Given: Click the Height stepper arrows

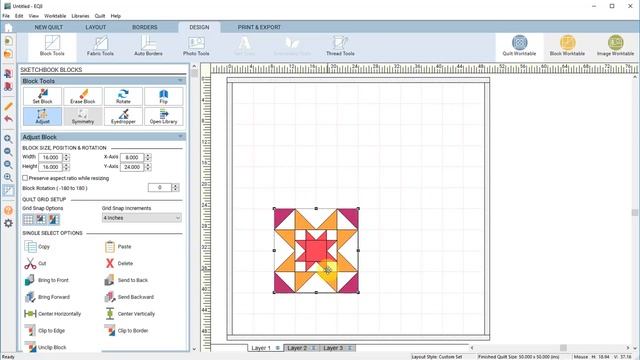Looking at the screenshot, I should point(66,167).
